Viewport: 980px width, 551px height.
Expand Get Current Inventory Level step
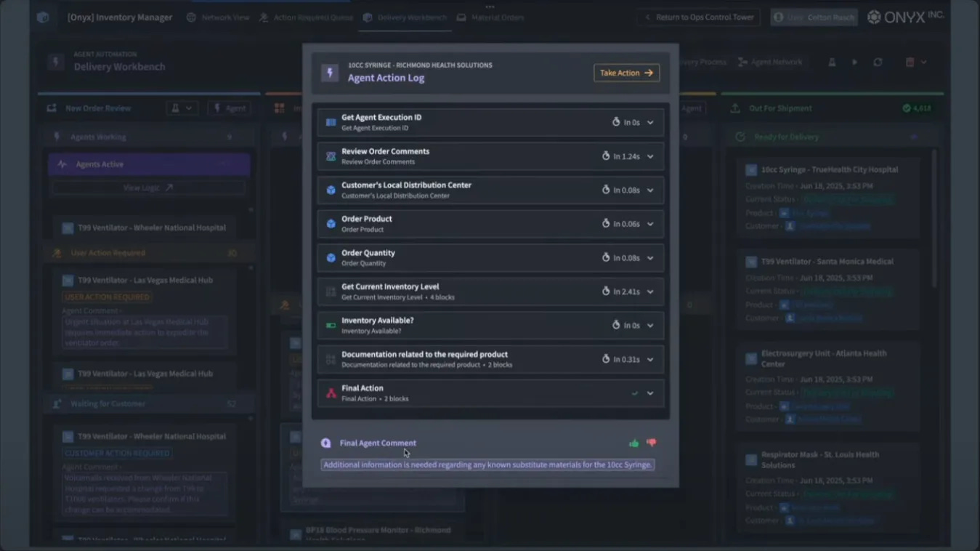tap(650, 291)
